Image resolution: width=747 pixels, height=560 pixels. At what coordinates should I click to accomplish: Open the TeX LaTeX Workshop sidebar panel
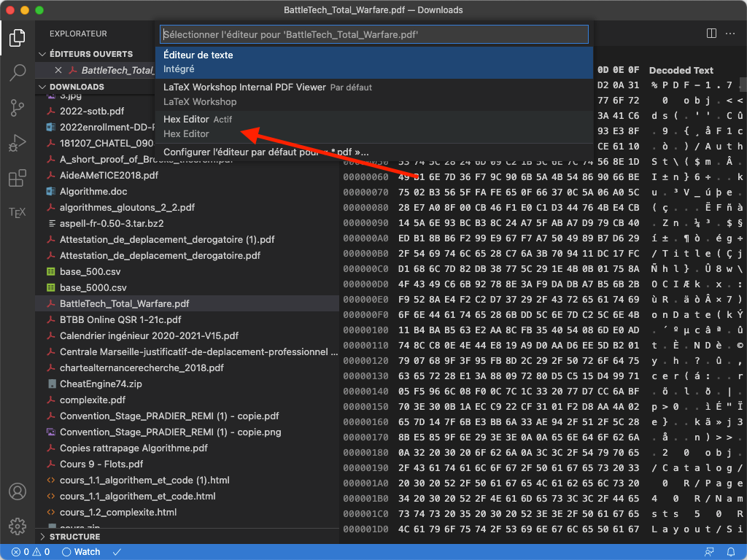(x=18, y=212)
